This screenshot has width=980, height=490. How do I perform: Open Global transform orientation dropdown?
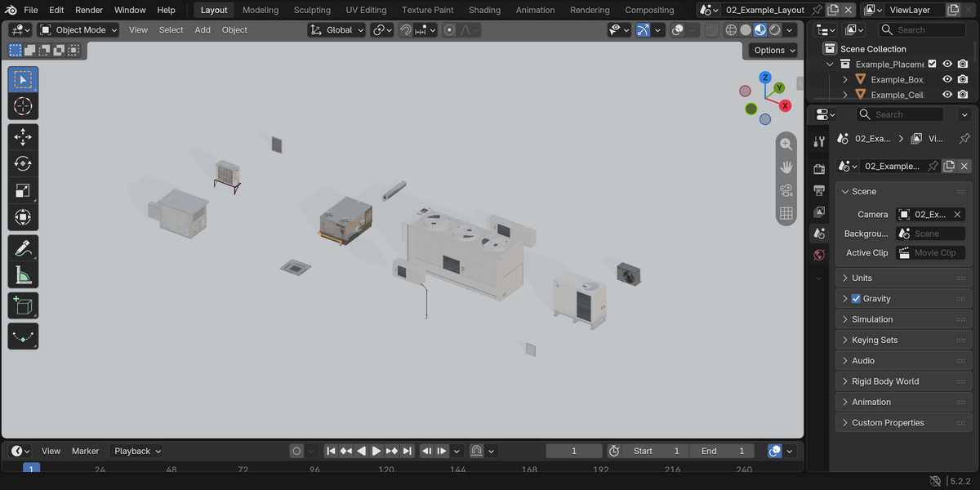pyautogui.click(x=336, y=29)
